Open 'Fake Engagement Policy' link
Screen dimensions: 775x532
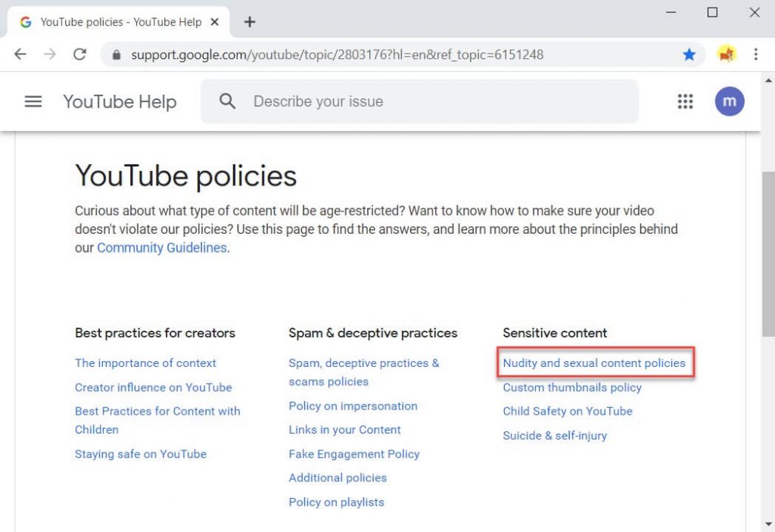point(354,454)
